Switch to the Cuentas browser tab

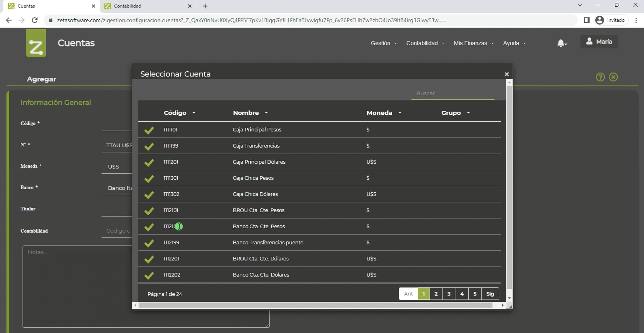[x=51, y=6]
